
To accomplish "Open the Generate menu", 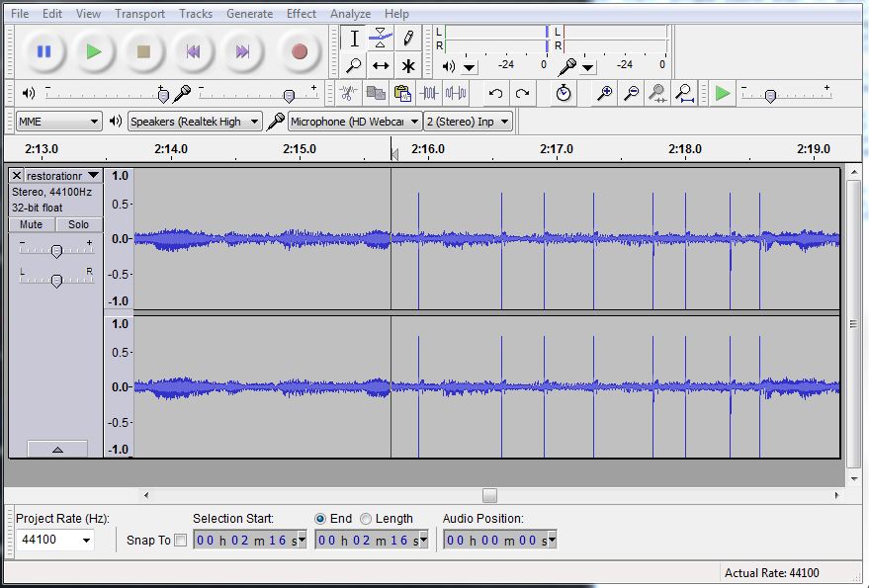I will pos(249,14).
